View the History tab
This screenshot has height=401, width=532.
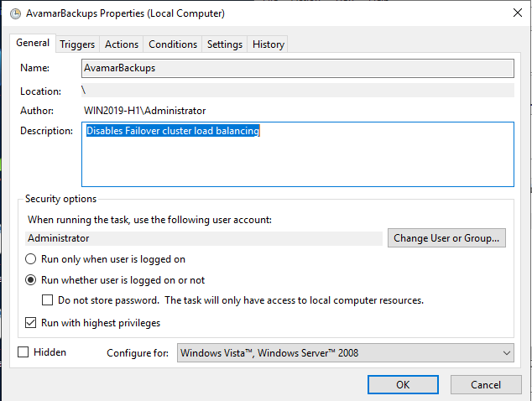[x=269, y=44]
